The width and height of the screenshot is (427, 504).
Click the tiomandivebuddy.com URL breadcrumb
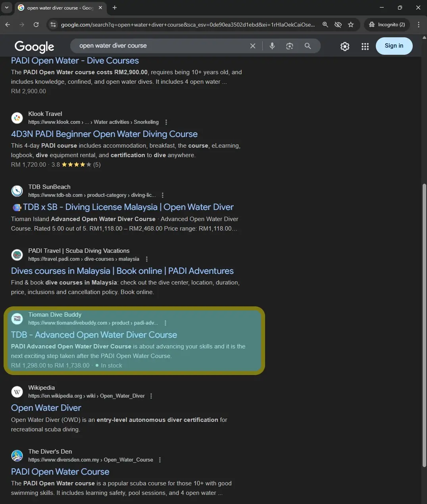coord(93,323)
